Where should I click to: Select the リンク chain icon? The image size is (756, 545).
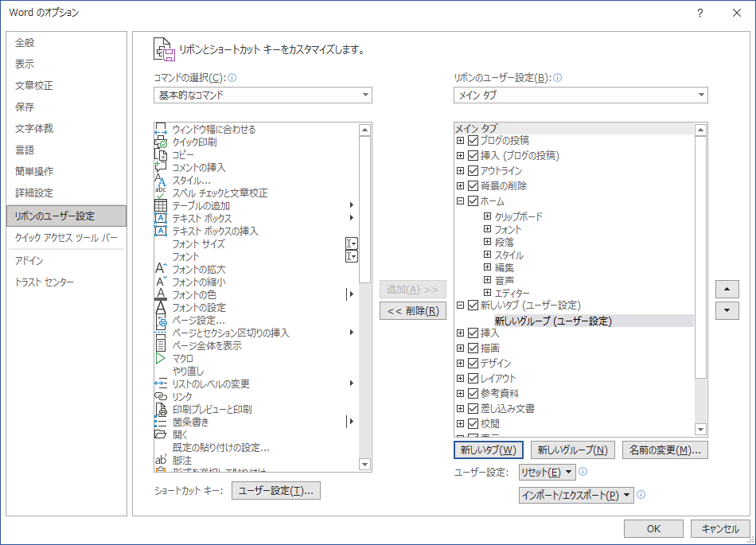pos(161,396)
